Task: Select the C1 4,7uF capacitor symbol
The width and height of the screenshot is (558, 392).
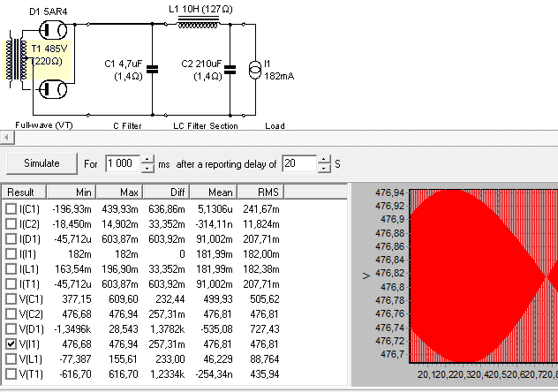Action: (x=152, y=68)
